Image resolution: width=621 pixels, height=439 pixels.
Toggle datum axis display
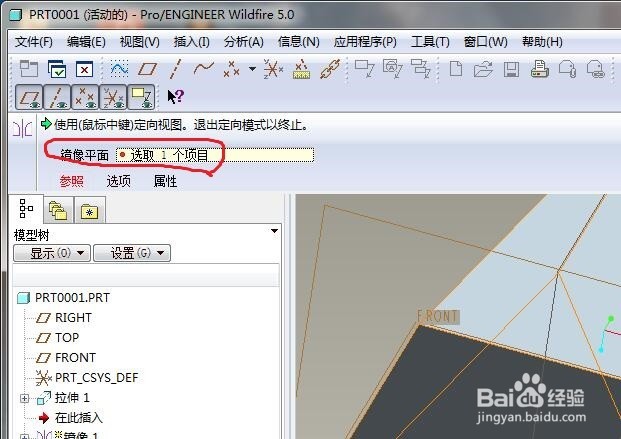click(57, 97)
